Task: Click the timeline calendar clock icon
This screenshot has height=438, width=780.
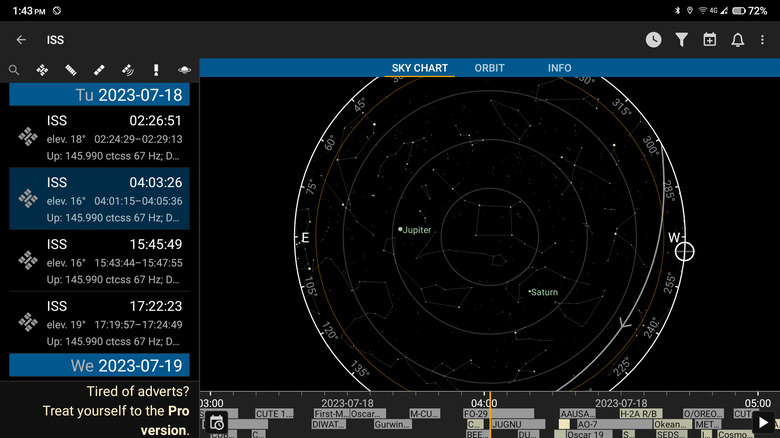Action: [216, 423]
